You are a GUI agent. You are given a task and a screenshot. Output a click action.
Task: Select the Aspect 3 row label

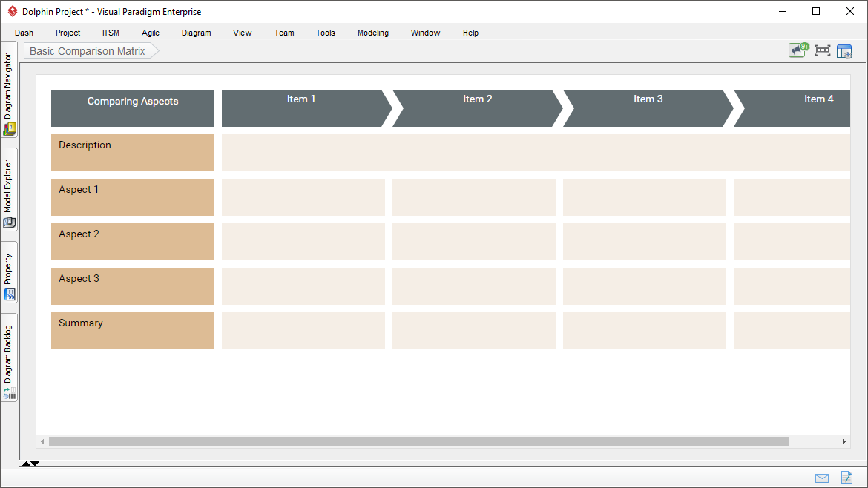(x=132, y=286)
